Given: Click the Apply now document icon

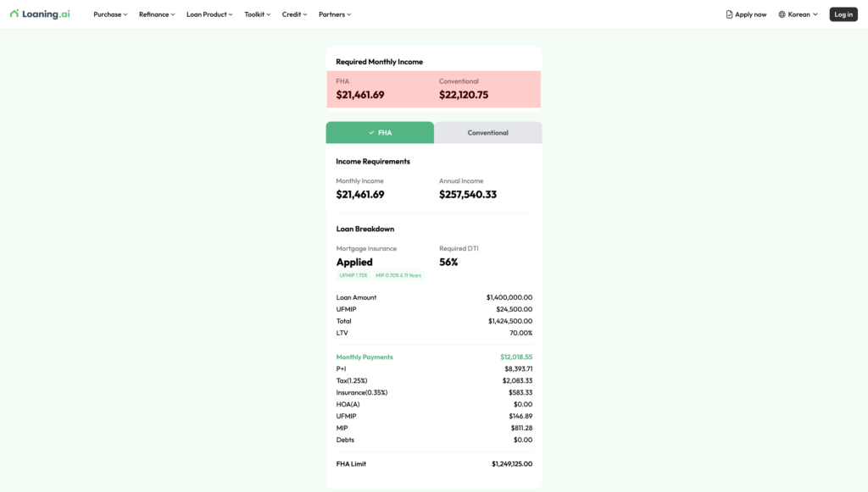Looking at the screenshot, I should click(729, 14).
